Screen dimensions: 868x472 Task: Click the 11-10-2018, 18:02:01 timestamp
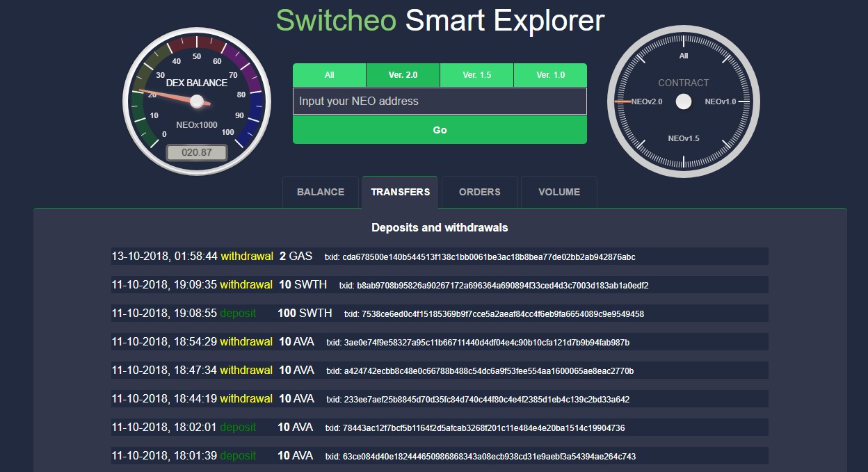pyautogui.click(x=165, y=428)
